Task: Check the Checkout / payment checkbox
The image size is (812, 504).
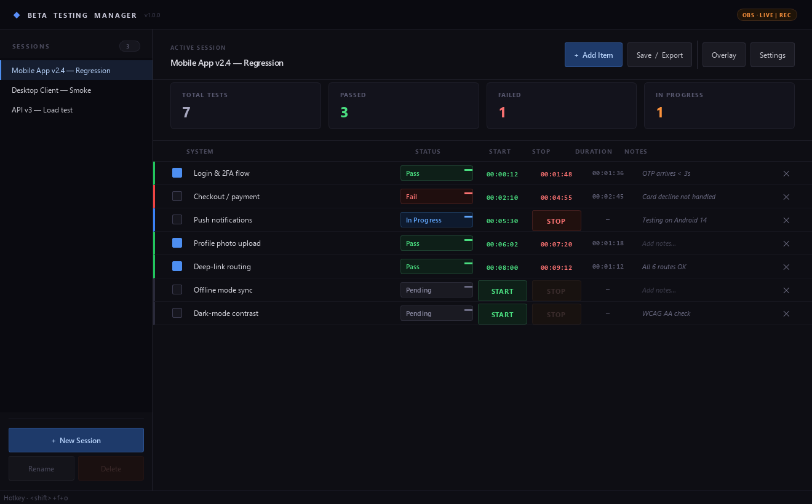Action: 177,197
